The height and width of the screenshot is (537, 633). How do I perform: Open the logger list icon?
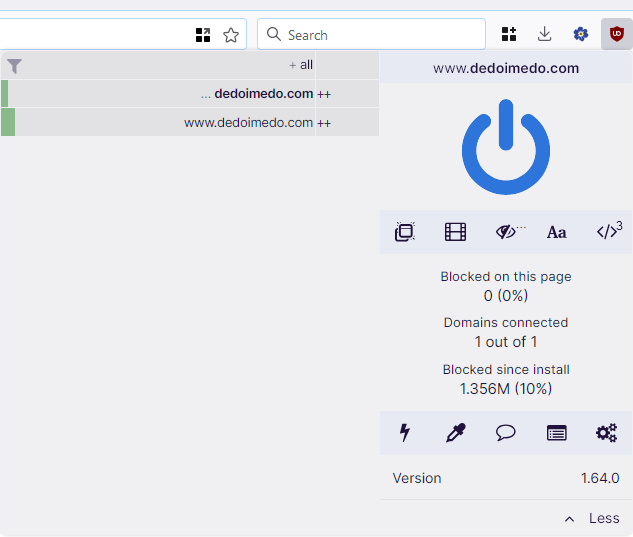point(556,433)
